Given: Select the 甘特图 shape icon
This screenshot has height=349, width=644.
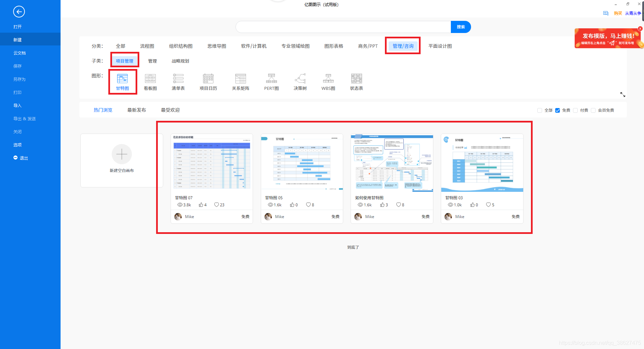Looking at the screenshot, I should pyautogui.click(x=122, y=78).
